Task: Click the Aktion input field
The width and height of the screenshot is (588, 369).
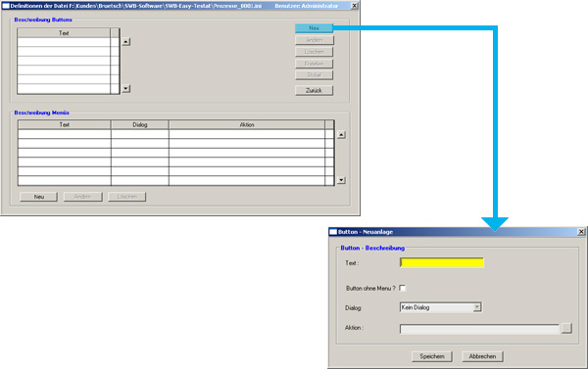Action: coord(479,329)
